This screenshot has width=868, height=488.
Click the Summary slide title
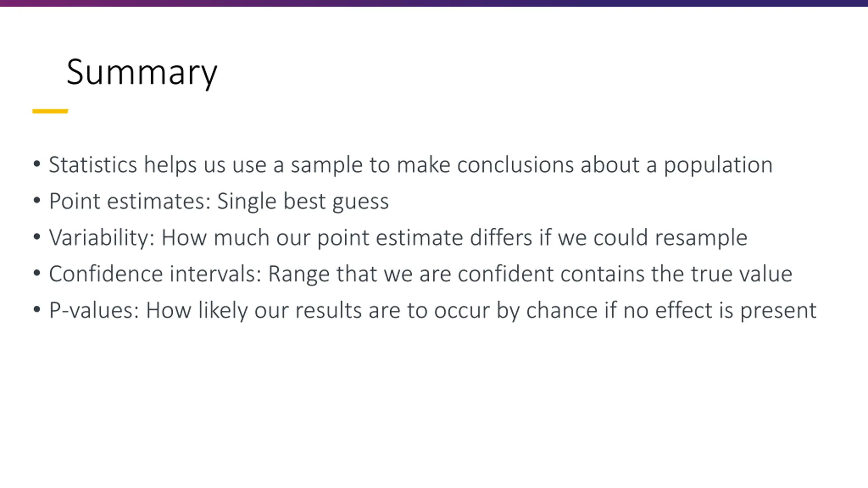(x=142, y=73)
